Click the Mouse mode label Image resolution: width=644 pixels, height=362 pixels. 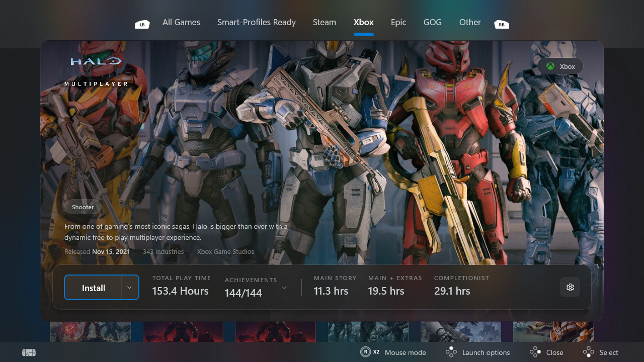click(x=406, y=352)
